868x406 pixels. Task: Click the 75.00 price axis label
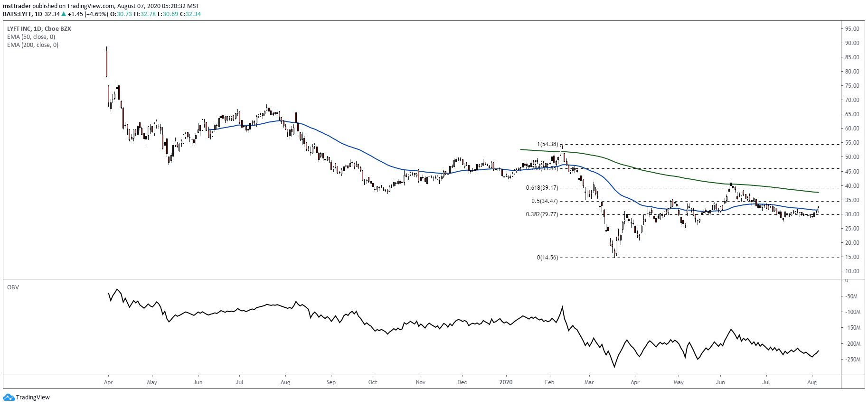tap(851, 86)
